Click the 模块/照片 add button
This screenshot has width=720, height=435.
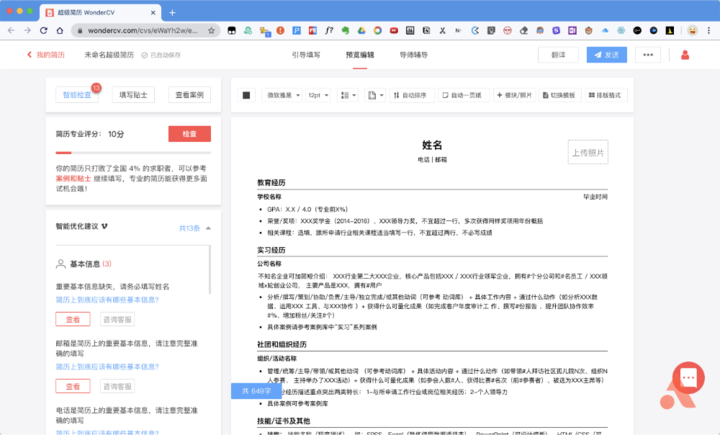[514, 95]
